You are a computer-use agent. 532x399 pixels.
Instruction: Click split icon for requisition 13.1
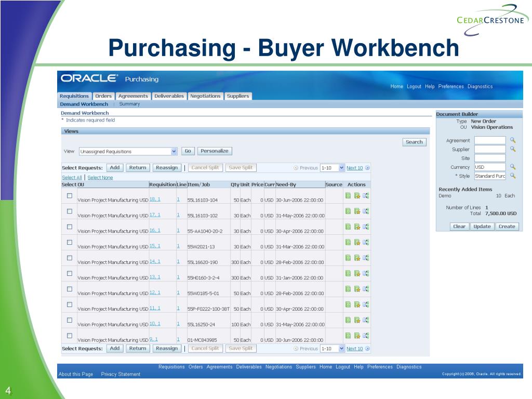coord(366,273)
